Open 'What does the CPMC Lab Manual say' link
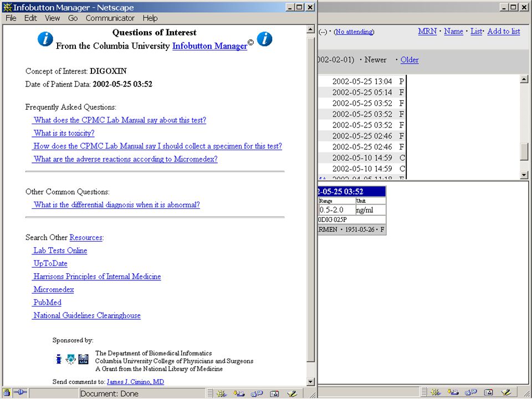 [x=119, y=120]
